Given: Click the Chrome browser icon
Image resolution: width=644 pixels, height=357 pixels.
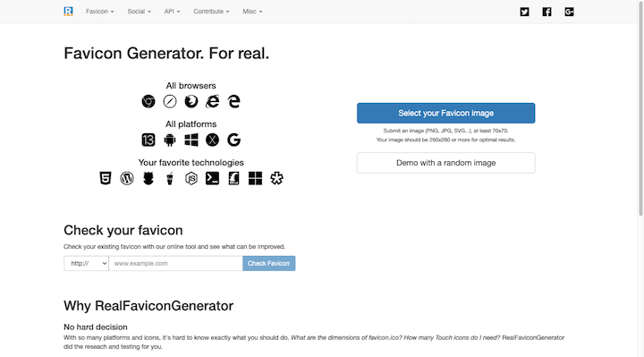Looking at the screenshot, I should tap(148, 101).
